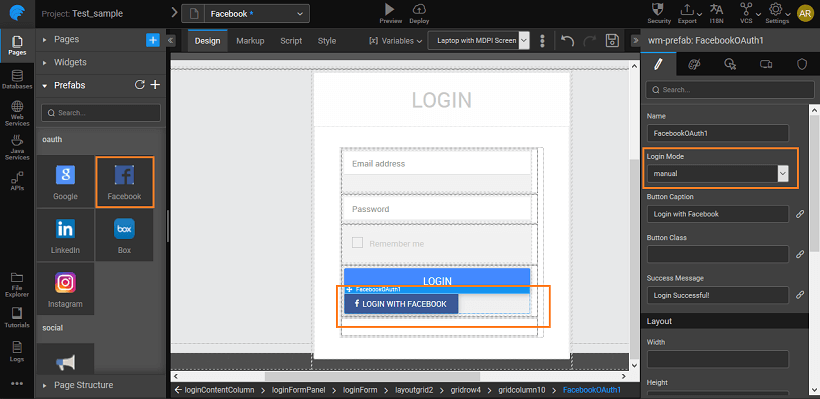Open the Security shield icon
Screen dimensions: 820x399
tap(659, 9)
